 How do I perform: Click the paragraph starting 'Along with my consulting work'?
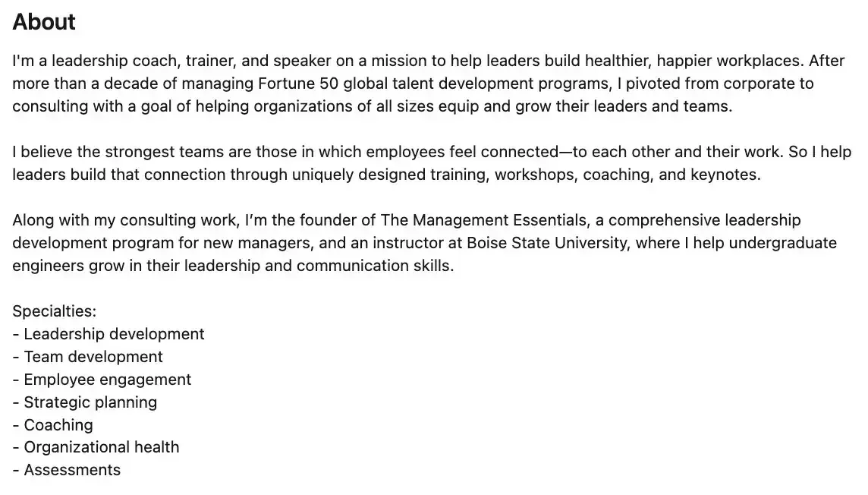pyautogui.click(x=425, y=243)
